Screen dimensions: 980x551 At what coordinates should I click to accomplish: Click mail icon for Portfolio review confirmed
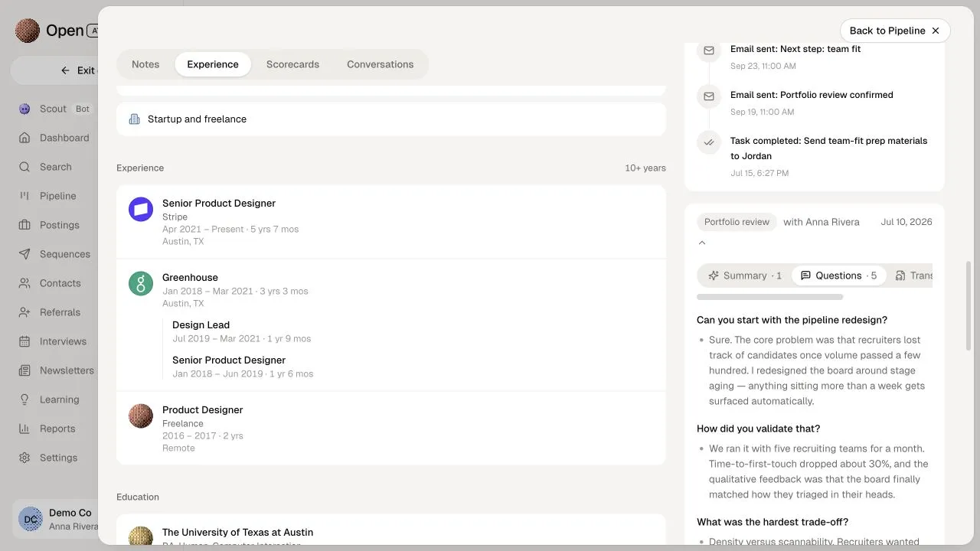coord(709,96)
